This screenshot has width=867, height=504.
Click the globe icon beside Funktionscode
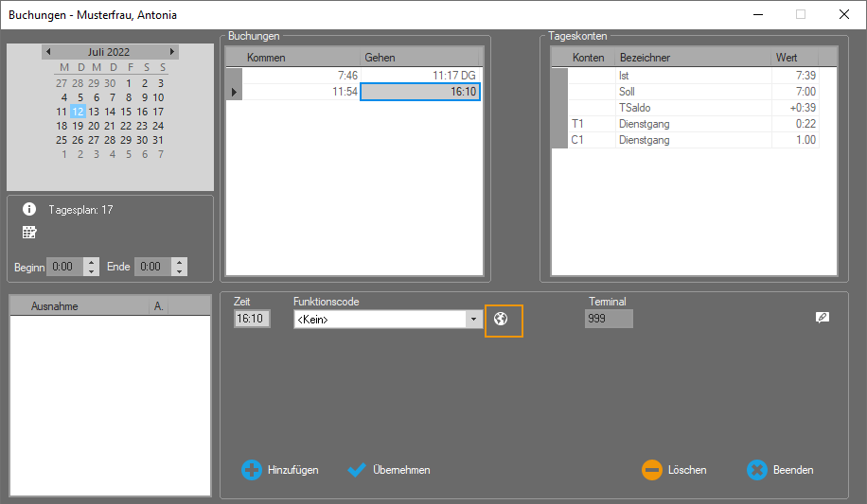[x=502, y=320]
